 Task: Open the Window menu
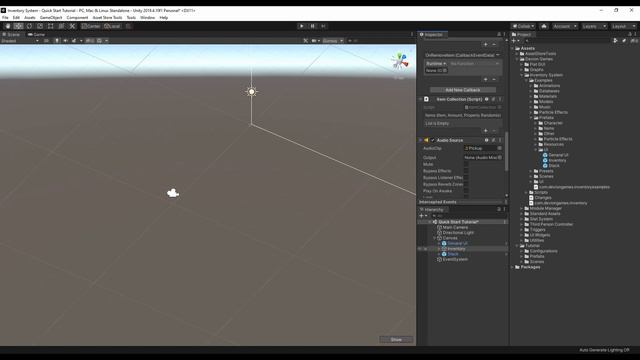coord(147,18)
